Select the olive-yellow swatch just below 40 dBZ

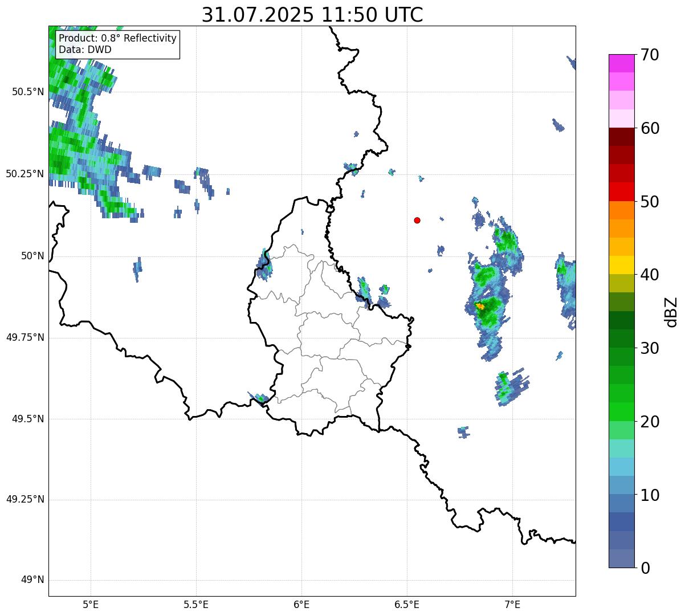pyautogui.click(x=621, y=283)
